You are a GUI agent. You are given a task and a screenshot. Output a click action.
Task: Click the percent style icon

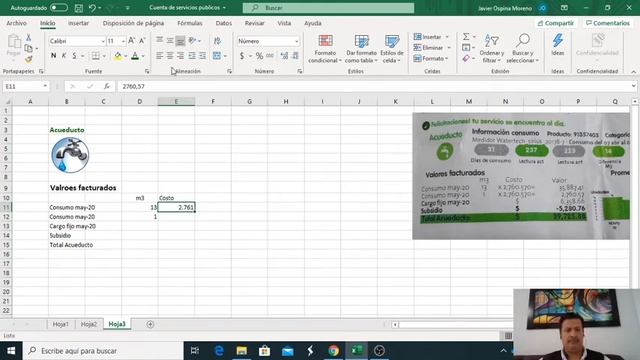259,56
